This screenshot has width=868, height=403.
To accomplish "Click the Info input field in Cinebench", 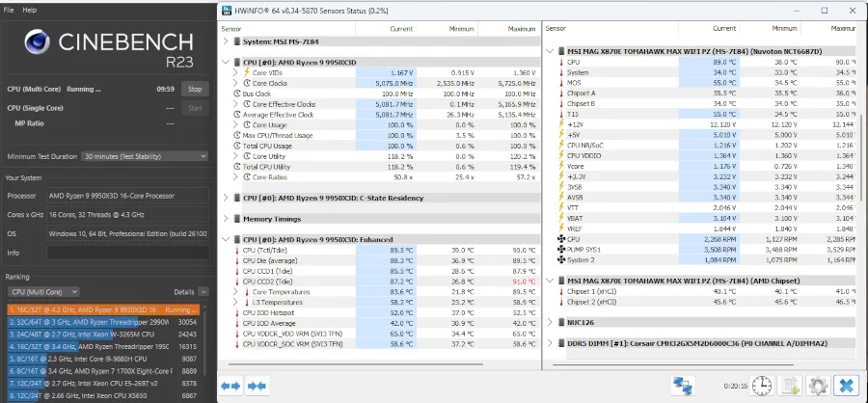I will (128, 253).
